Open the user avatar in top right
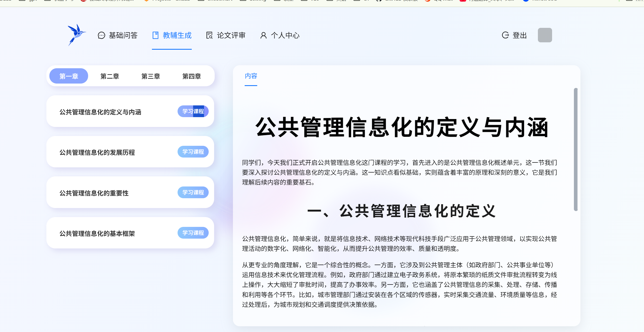644x332 pixels. click(545, 35)
